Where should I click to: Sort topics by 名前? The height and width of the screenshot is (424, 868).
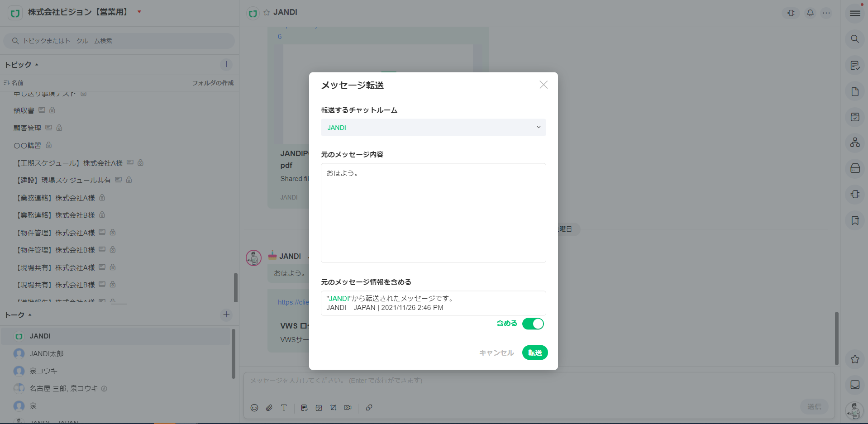[14, 83]
